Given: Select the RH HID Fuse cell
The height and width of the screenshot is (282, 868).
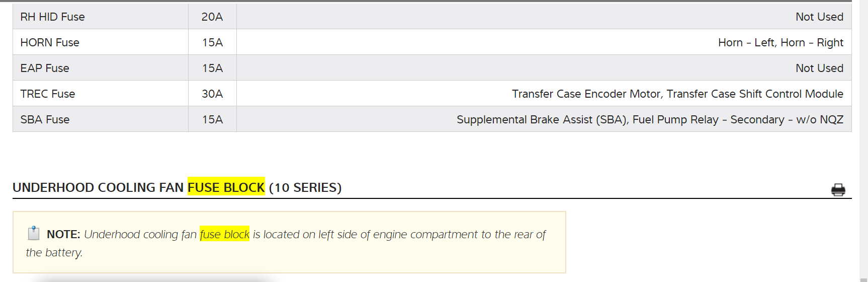Looking at the screenshot, I should (53, 17).
